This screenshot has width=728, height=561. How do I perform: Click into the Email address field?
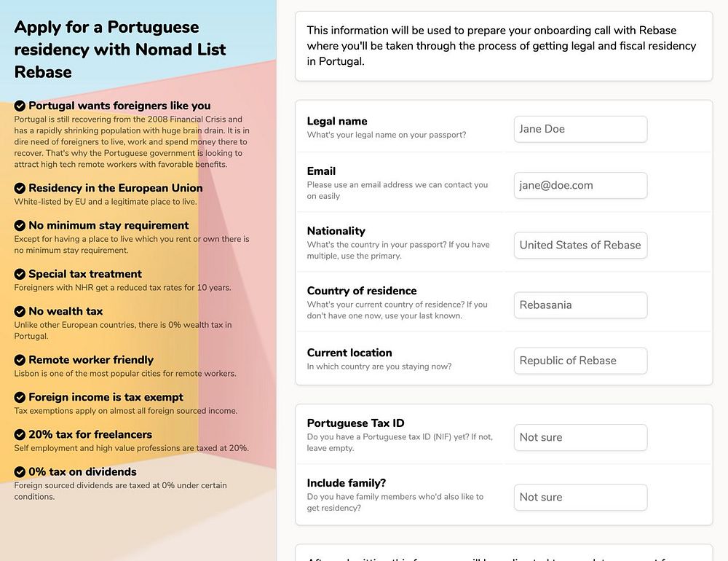click(x=580, y=185)
